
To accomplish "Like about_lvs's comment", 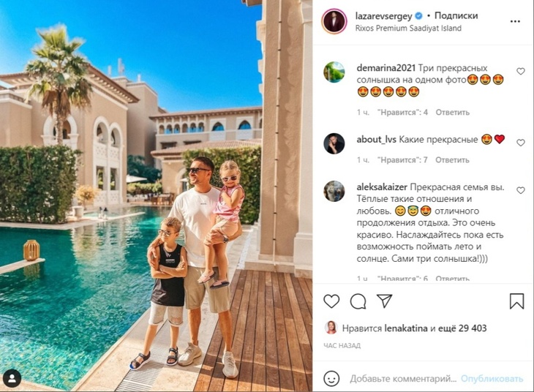I will (x=520, y=143).
